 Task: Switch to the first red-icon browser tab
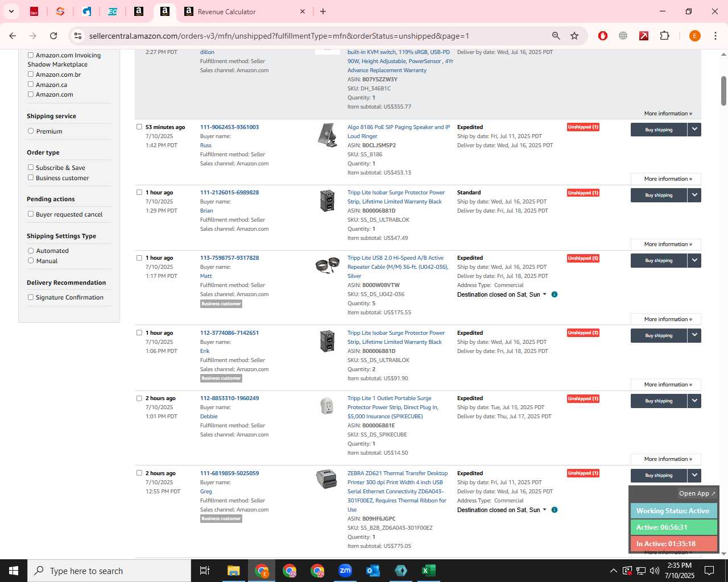(34, 11)
